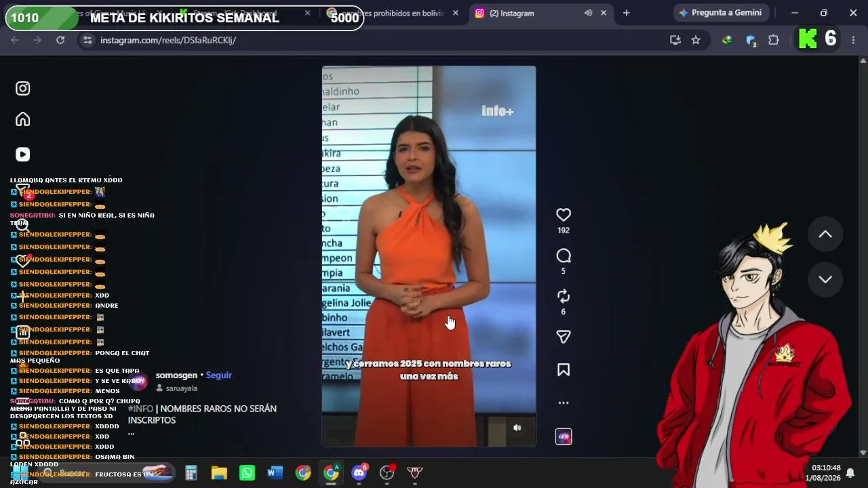Open Calculator from the taskbar
The image size is (868, 488).
[x=191, y=472]
